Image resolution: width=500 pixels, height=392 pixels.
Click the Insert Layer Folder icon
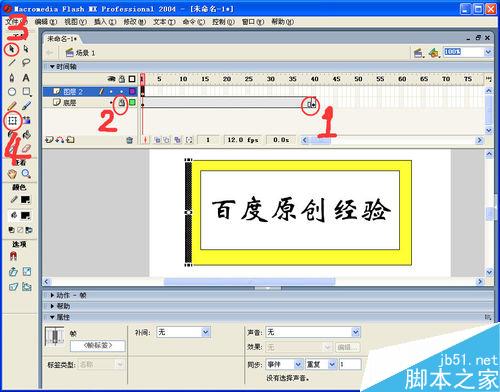click(x=70, y=140)
